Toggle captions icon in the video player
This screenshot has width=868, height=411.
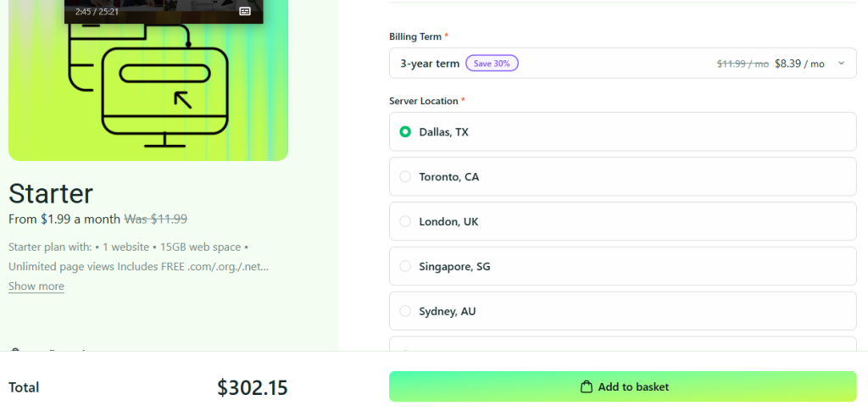coord(245,11)
